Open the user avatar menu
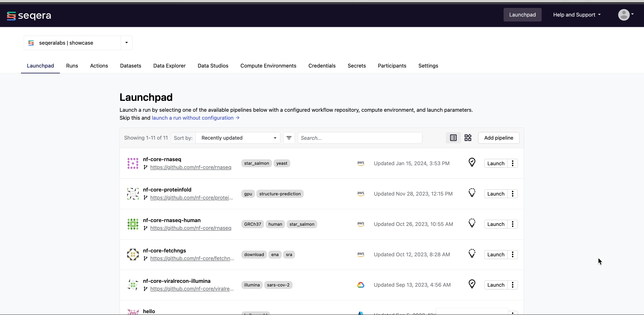644x315 pixels. click(625, 15)
